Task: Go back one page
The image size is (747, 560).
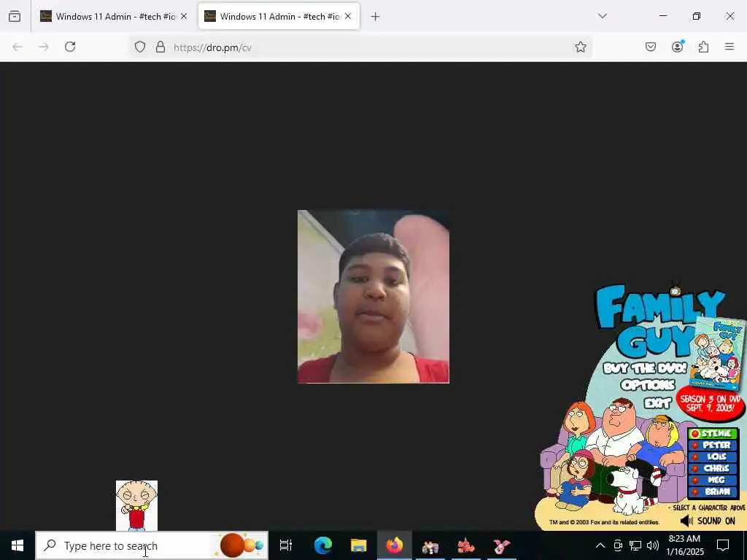Action: [18, 47]
